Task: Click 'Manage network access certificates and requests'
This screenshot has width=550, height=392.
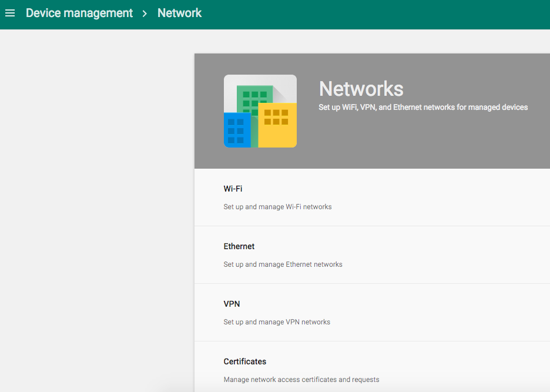Action: 301,380
